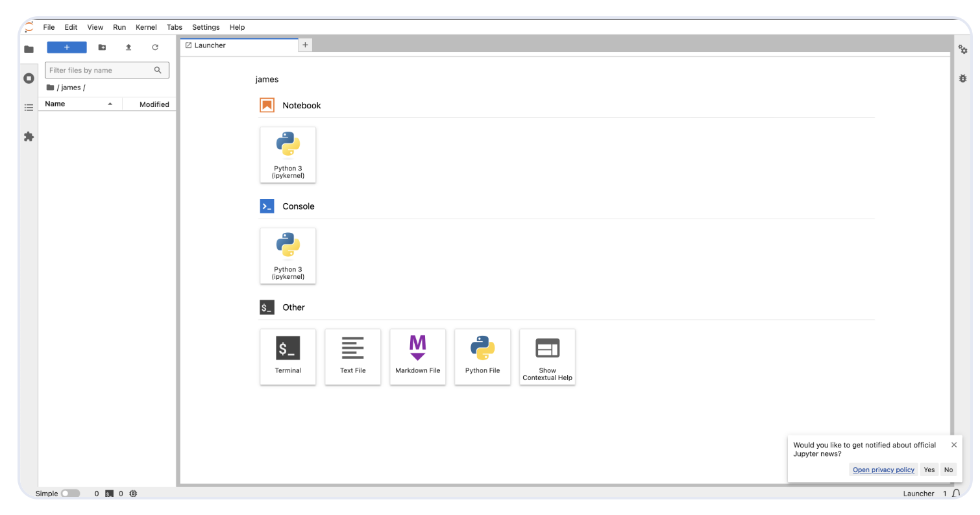
Task: Open Running Terminals and Kernels sidebar panel
Action: tap(29, 78)
